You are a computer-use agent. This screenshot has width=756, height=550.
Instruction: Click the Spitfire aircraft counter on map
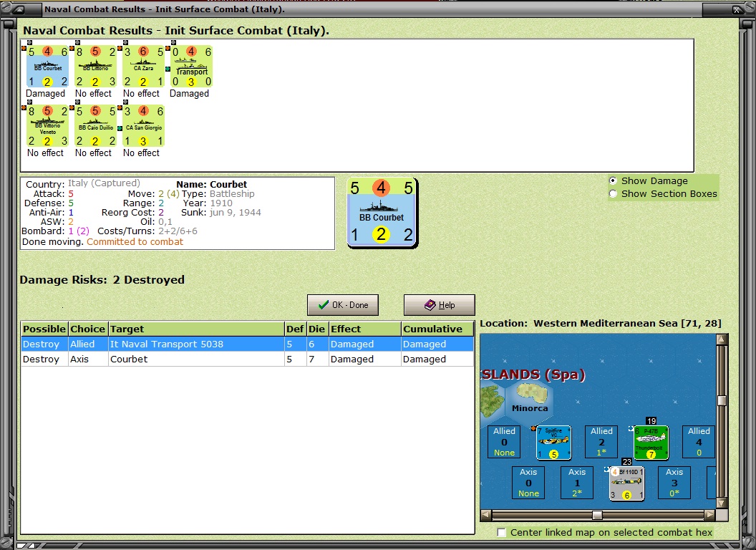(x=553, y=443)
